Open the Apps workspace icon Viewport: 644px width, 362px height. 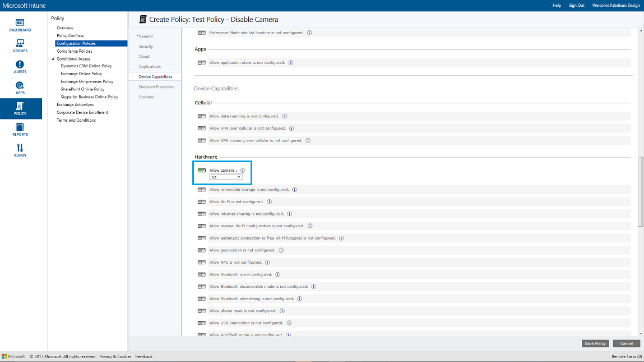[x=20, y=88]
